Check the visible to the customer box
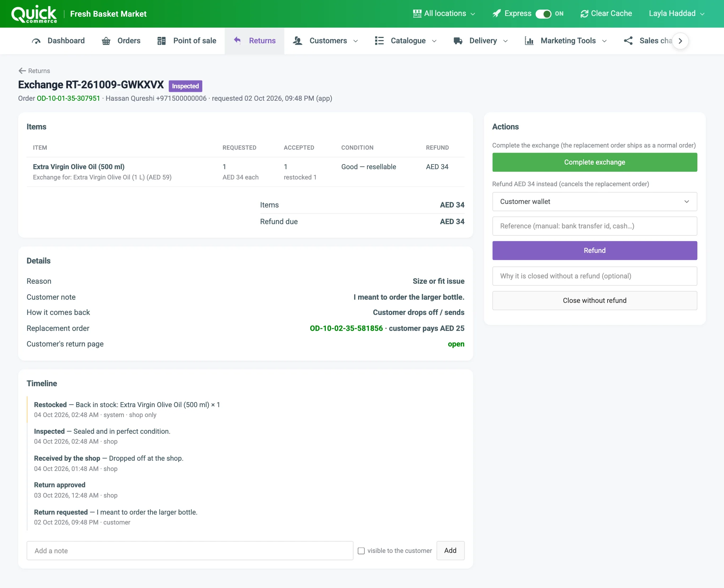724x588 pixels. [361, 551]
